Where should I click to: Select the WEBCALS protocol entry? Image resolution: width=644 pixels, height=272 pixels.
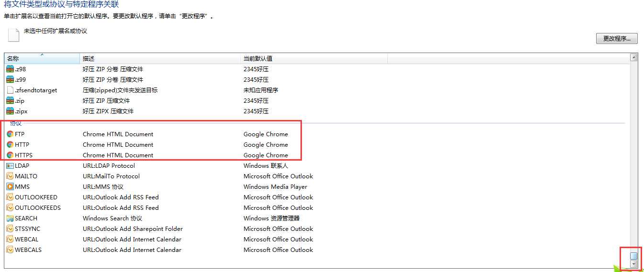28,250
